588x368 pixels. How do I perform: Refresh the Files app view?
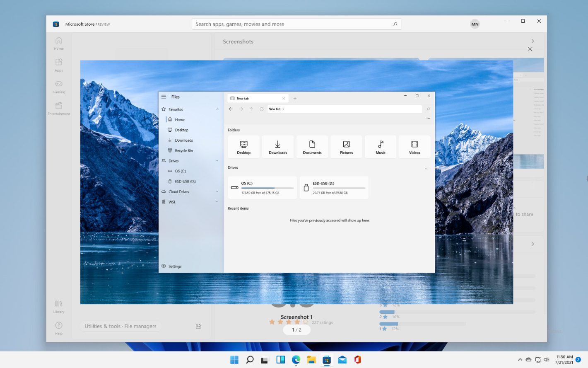(261, 109)
